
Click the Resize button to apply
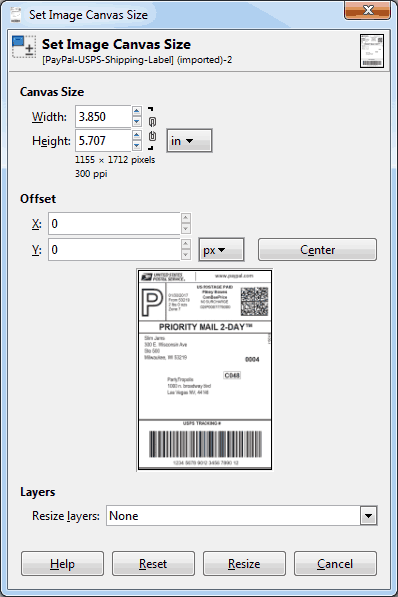click(244, 563)
